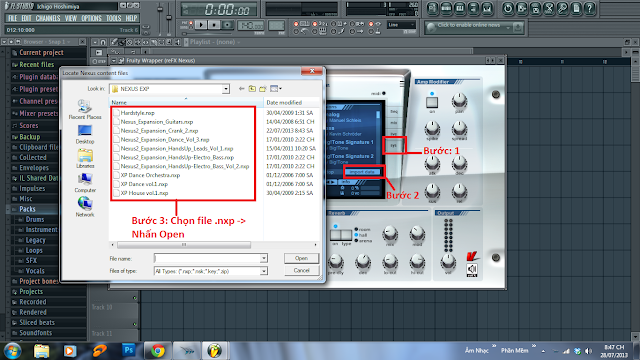Select the arena reverb type

tap(363, 241)
